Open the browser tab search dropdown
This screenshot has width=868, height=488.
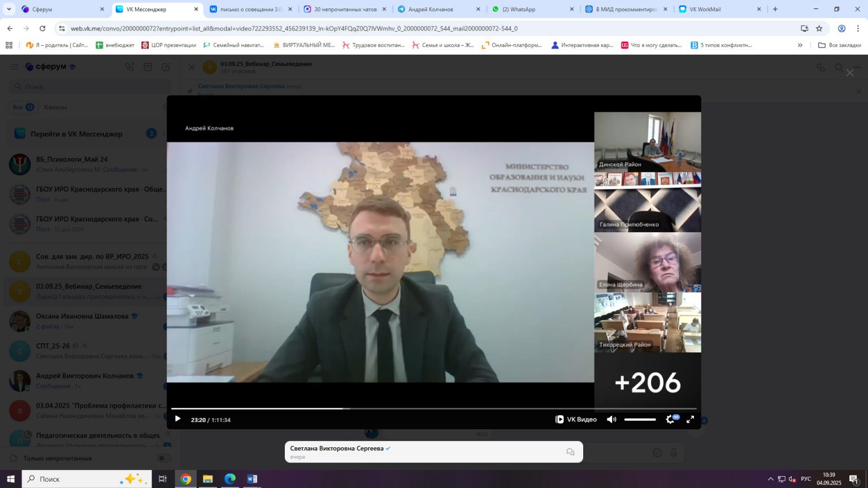(x=9, y=9)
